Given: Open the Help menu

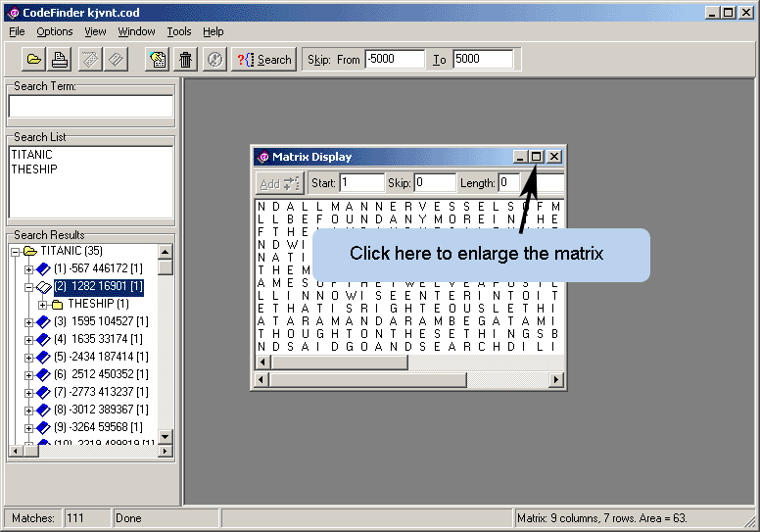Looking at the screenshot, I should point(213,31).
